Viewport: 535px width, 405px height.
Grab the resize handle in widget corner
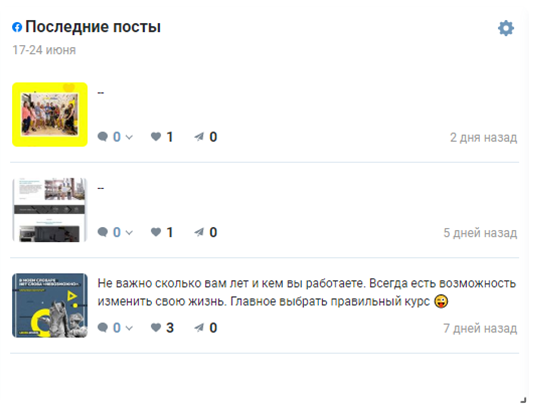pyautogui.click(x=523, y=400)
